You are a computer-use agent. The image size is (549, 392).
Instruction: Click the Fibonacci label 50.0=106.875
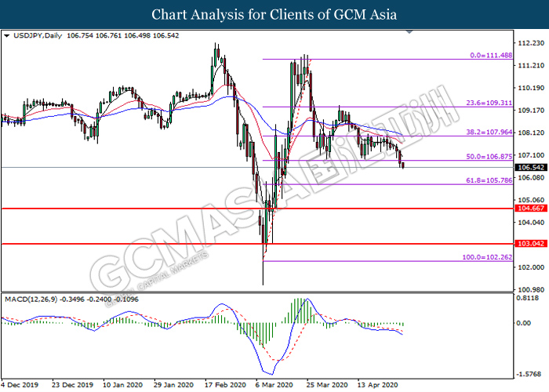click(x=489, y=157)
